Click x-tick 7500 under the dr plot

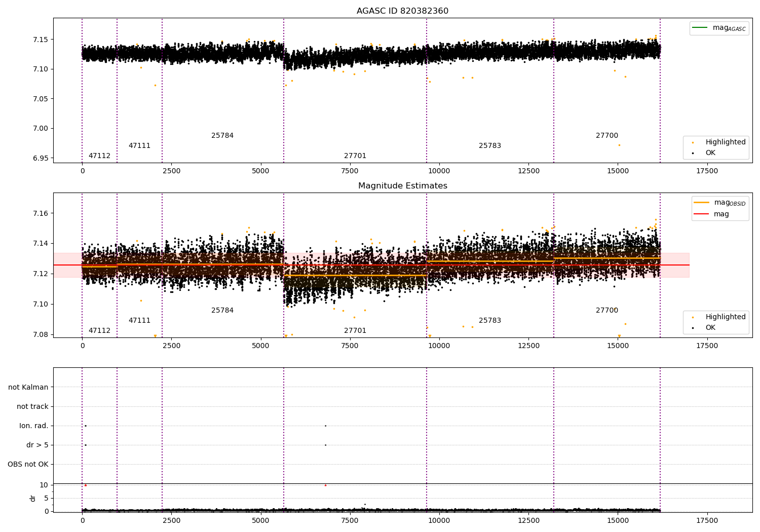pos(350,521)
